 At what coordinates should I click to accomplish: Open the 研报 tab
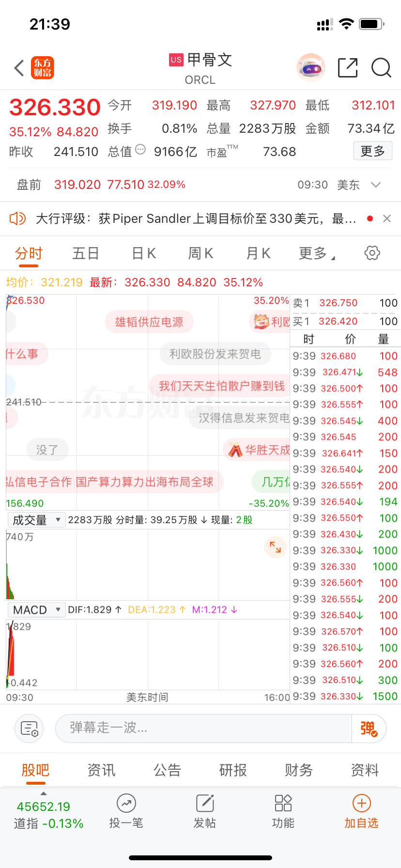(x=233, y=770)
